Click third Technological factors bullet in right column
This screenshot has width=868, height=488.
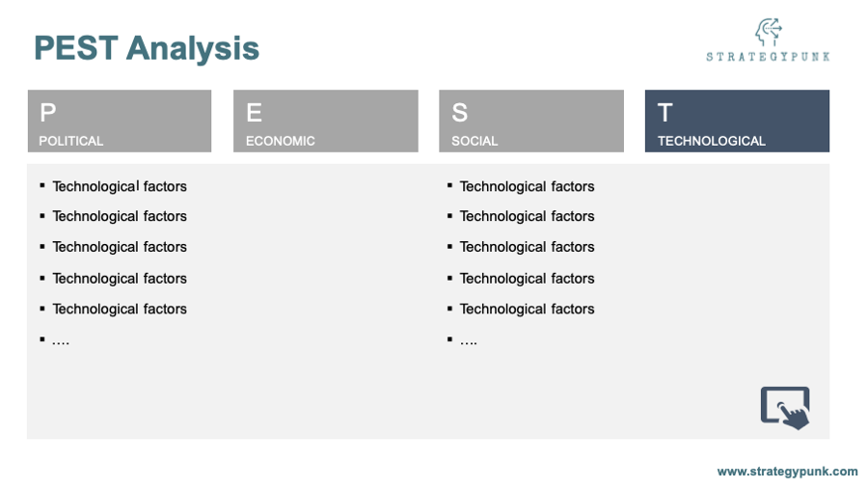tap(527, 247)
